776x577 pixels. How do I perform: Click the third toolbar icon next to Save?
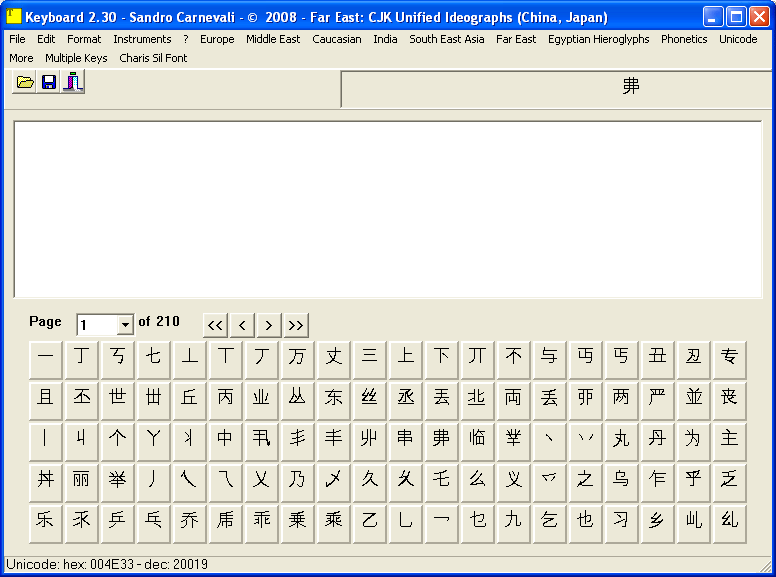[73, 82]
